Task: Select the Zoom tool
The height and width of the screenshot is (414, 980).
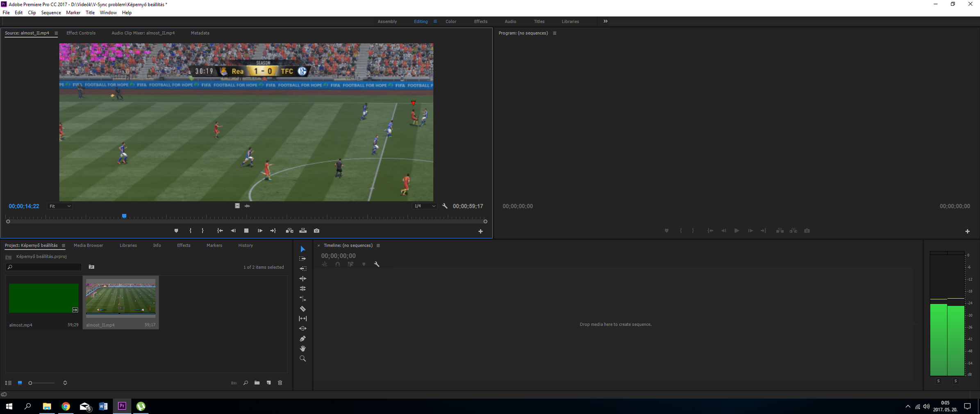Action: pos(302,359)
